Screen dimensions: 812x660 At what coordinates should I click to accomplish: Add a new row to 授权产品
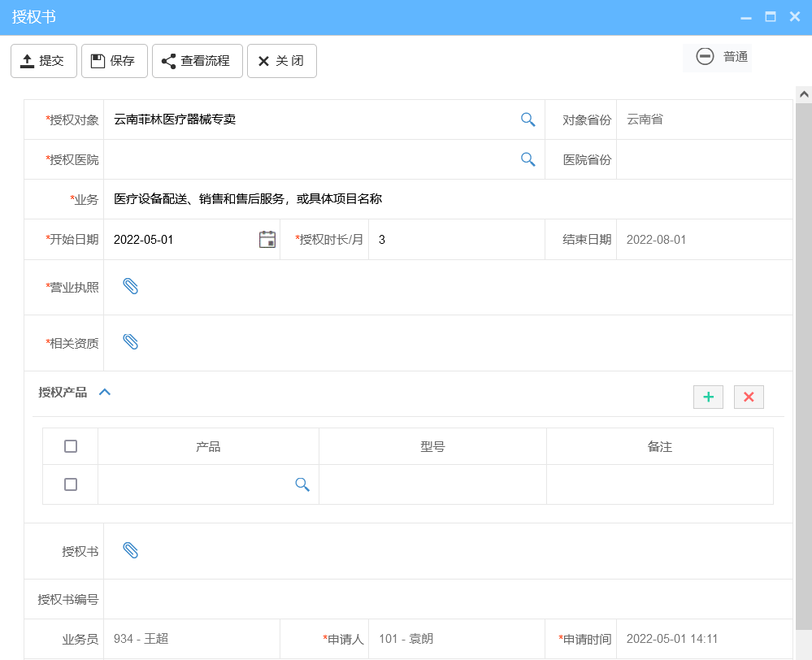(x=707, y=397)
